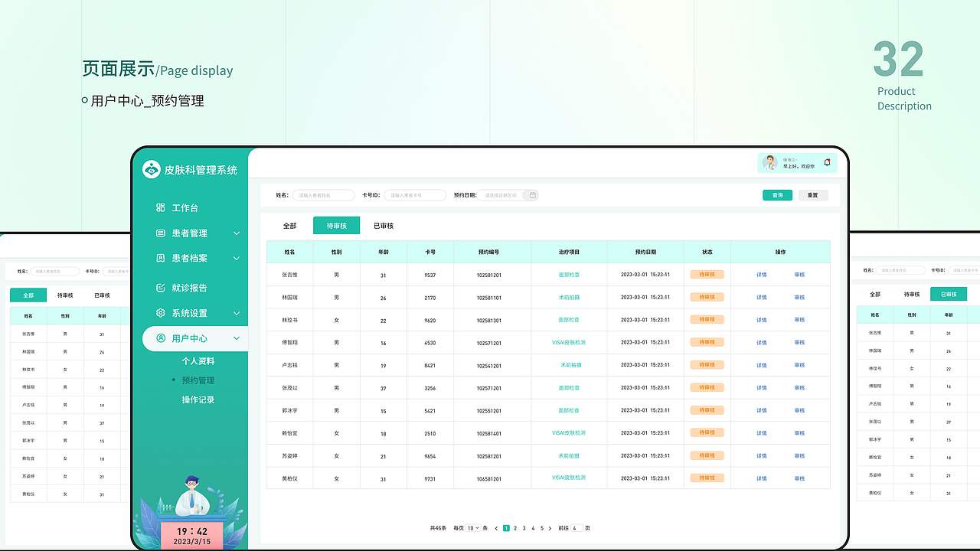The width and height of the screenshot is (980, 551).
Task: Open 详情 for patient 林国瑞
Action: coord(762,298)
